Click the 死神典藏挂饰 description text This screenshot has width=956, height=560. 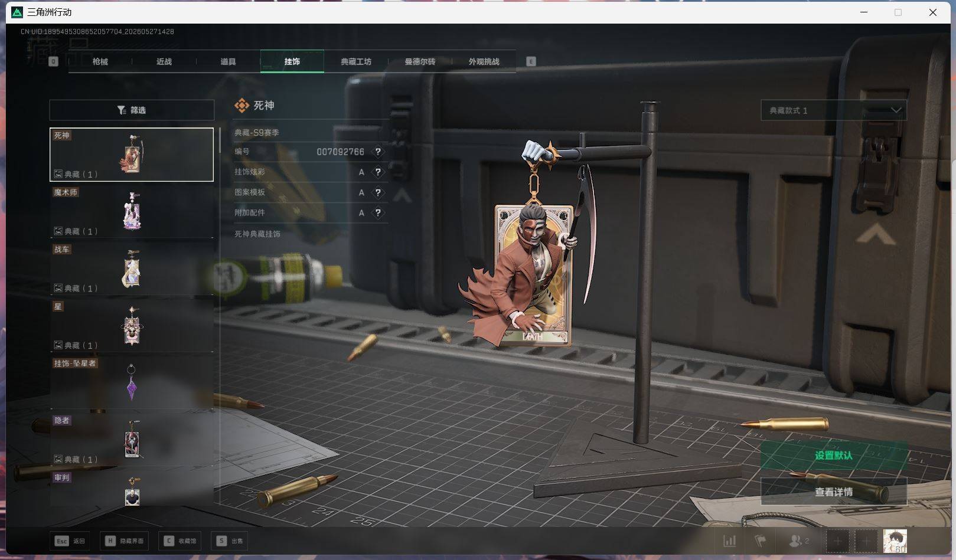[x=257, y=234]
